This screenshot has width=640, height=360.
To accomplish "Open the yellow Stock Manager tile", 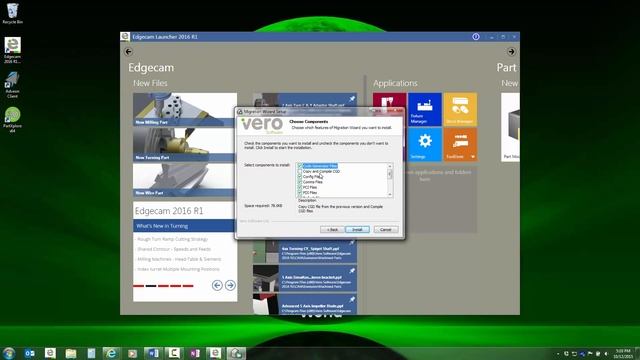I will tap(460, 109).
